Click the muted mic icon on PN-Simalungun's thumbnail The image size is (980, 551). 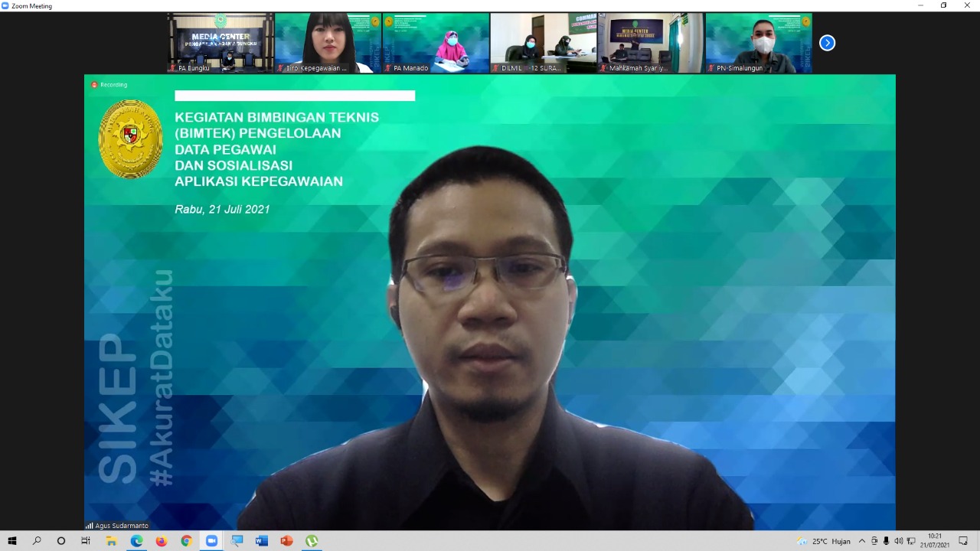click(x=710, y=68)
